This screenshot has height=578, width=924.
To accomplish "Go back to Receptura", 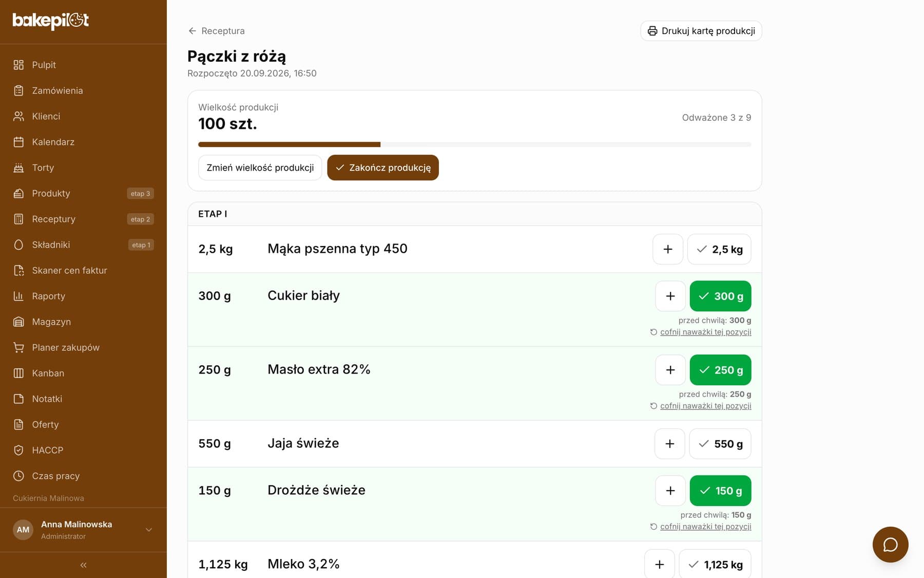I will point(216,31).
